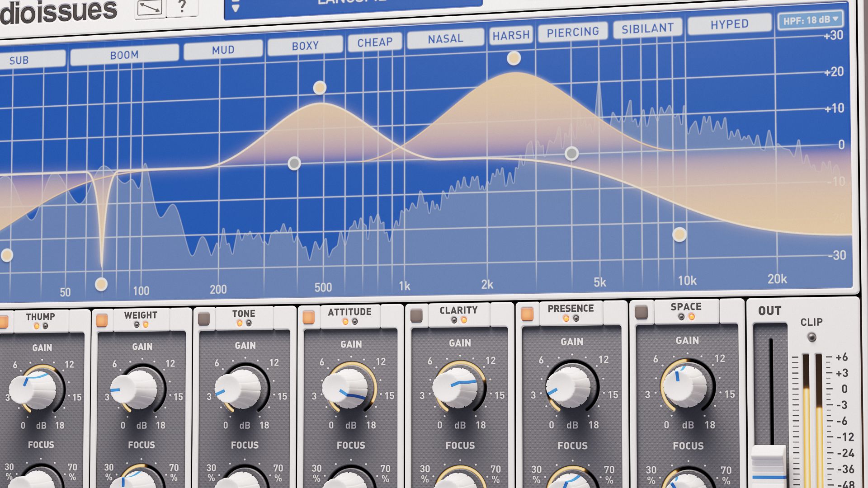This screenshot has width=868, height=488.
Task: Click the ATTITUDE GAIN knob
Action: pyautogui.click(x=347, y=389)
